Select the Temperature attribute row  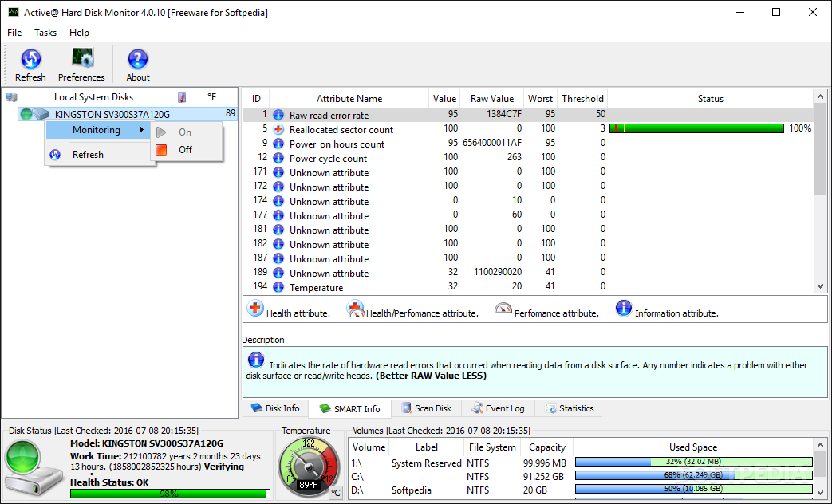[528, 286]
